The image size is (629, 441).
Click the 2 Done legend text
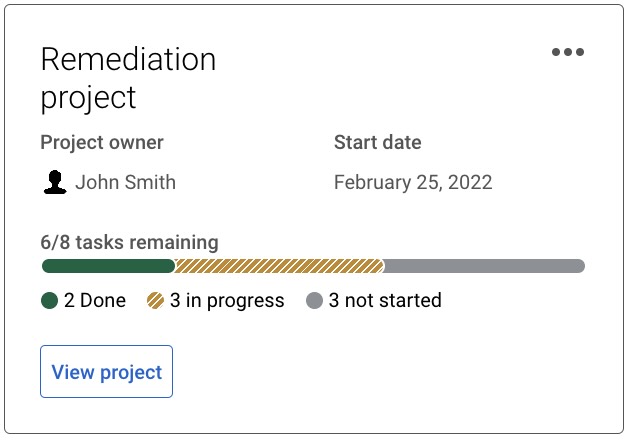coord(95,300)
